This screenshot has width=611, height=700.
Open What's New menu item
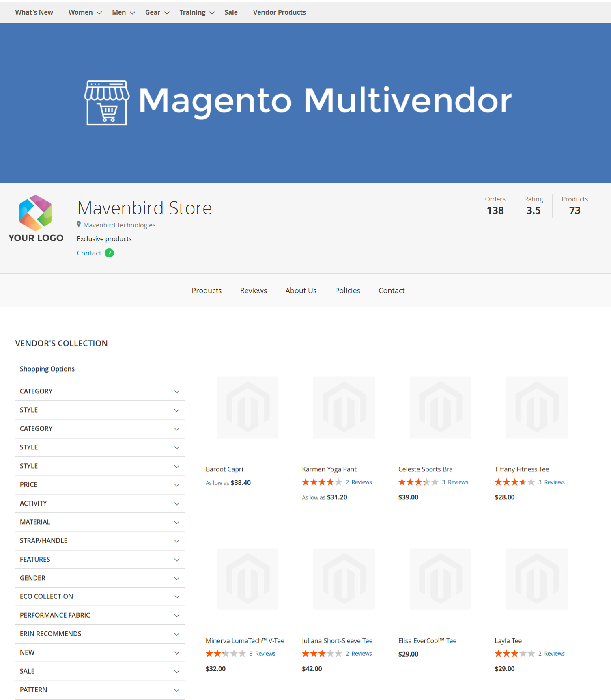[x=34, y=12]
